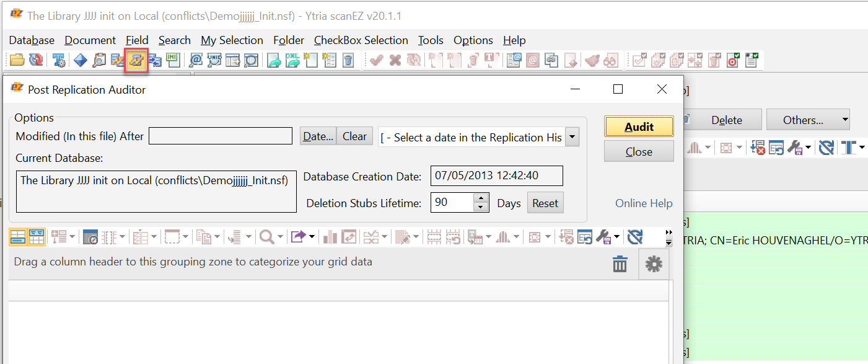Click the DXL export toolbar icon

click(x=292, y=60)
